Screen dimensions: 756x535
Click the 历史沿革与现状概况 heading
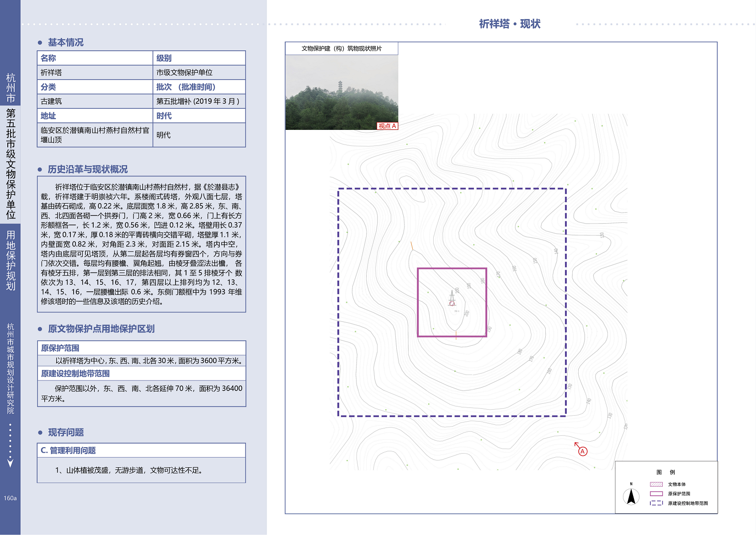coord(88,169)
